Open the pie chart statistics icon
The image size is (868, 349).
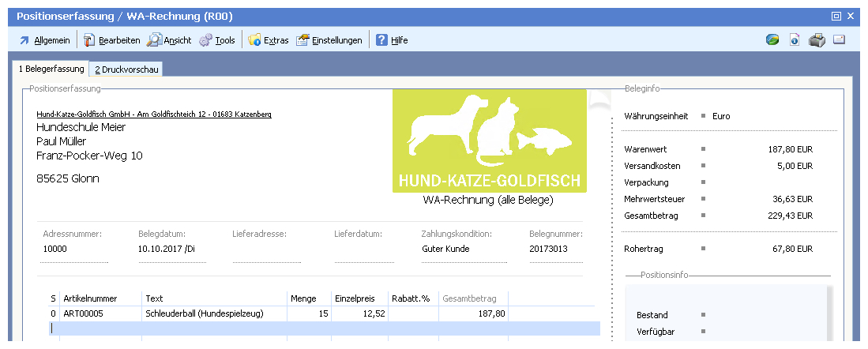coord(772,40)
